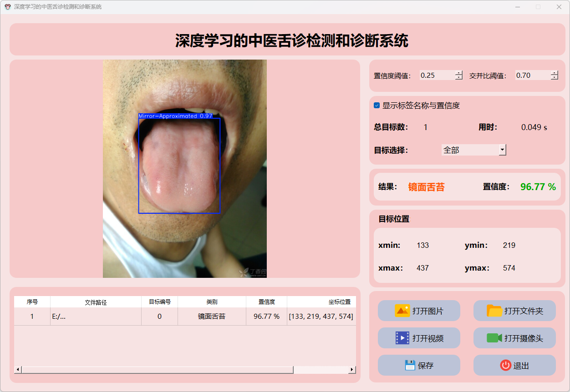Click the yellow folder icon on 打开文件夹

494,311
